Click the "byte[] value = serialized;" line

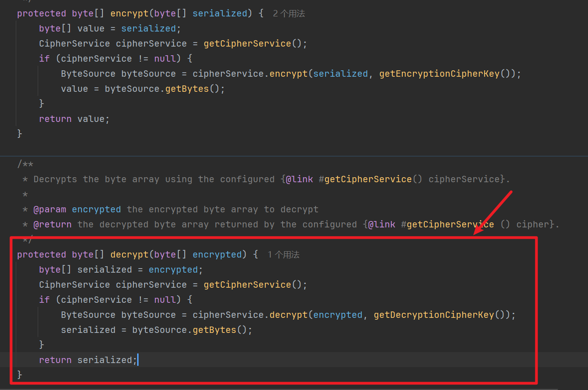[x=110, y=29]
